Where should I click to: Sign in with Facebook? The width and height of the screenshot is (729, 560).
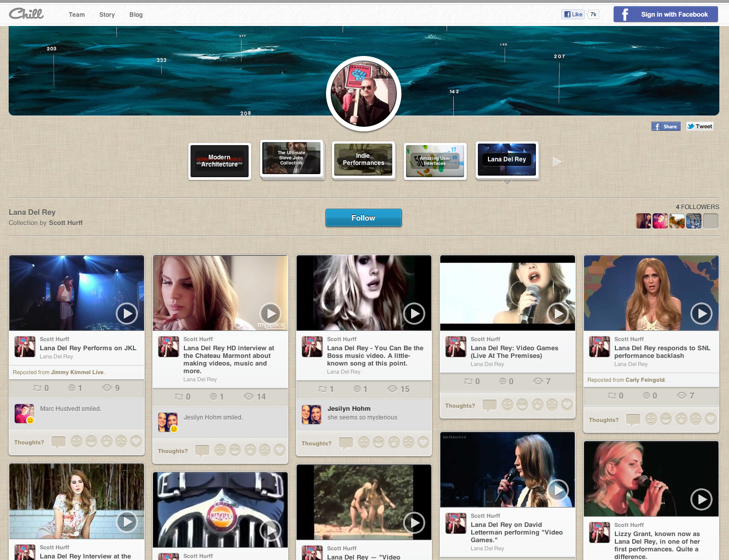pos(665,14)
